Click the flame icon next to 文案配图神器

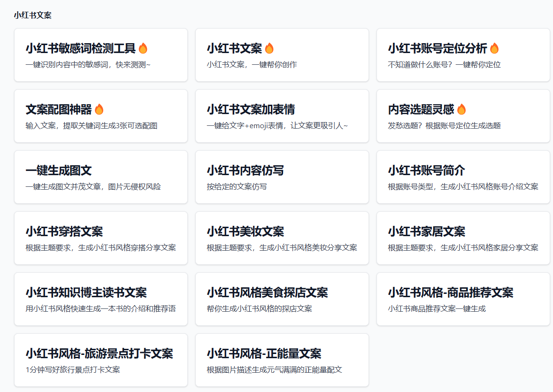pyautogui.click(x=99, y=109)
